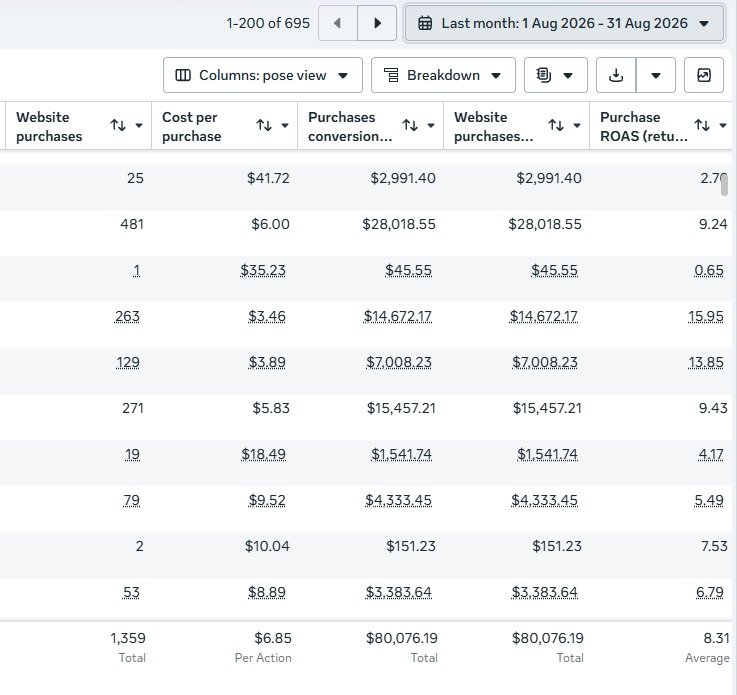The width and height of the screenshot is (737, 695).
Task: Click the vertical scrollbar thumb
Action: pos(724,184)
